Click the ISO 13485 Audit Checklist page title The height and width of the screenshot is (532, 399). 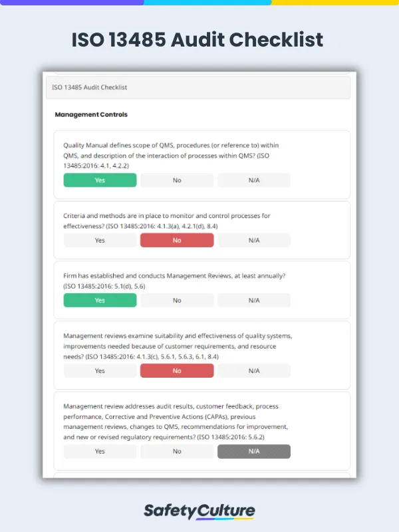199,40
